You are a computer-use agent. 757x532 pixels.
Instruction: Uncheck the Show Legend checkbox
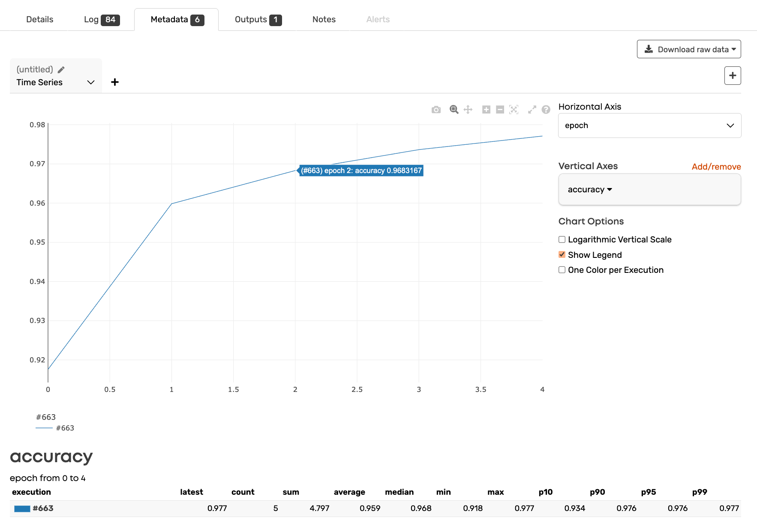click(562, 255)
